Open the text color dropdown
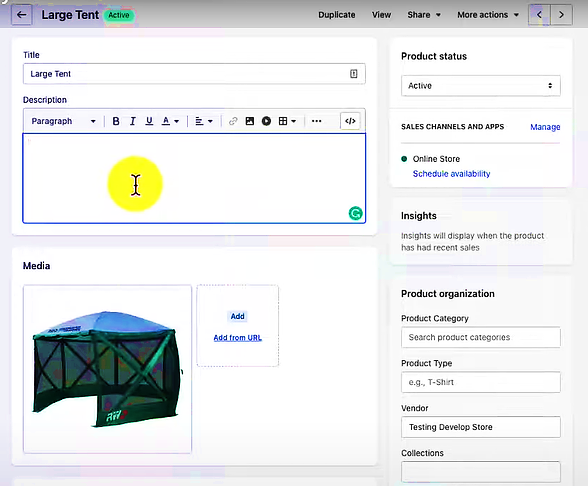 click(170, 121)
